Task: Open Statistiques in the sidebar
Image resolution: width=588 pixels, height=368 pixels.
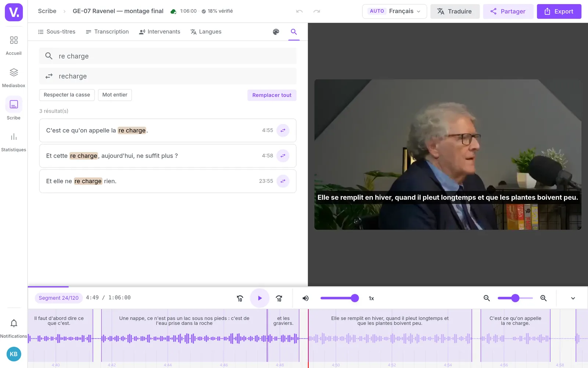Action: pos(14,137)
